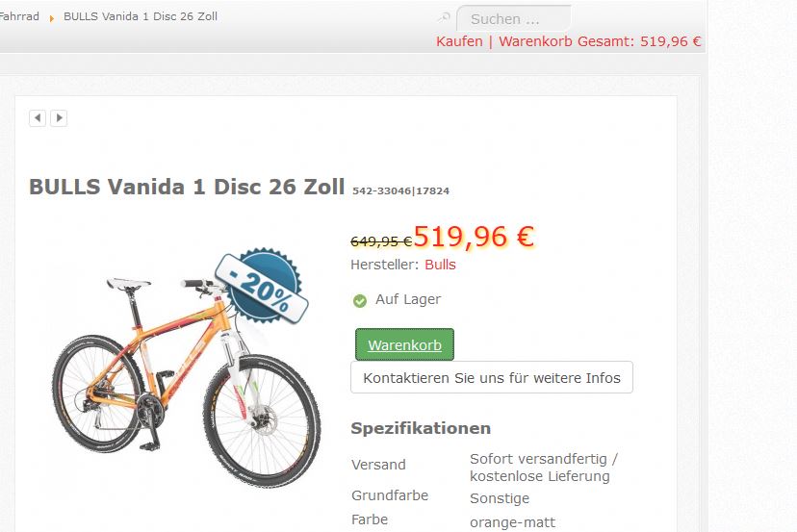This screenshot has height=532, width=797.
Task: Click the crossed-out 649,95 € price
Action: tap(381, 241)
